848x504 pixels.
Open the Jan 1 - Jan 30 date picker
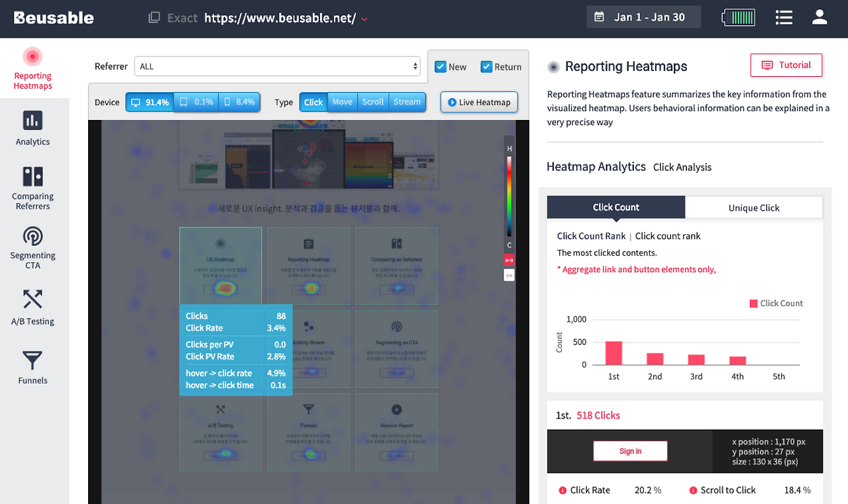click(x=643, y=17)
